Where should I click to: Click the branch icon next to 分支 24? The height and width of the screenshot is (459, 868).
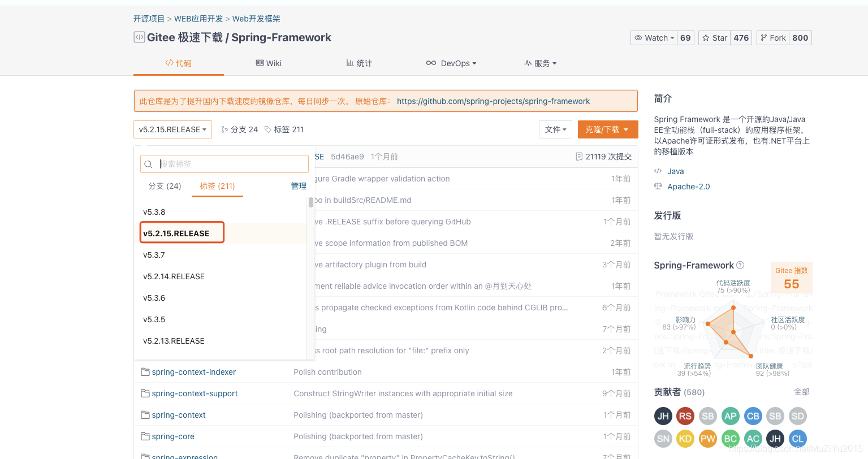(x=224, y=129)
